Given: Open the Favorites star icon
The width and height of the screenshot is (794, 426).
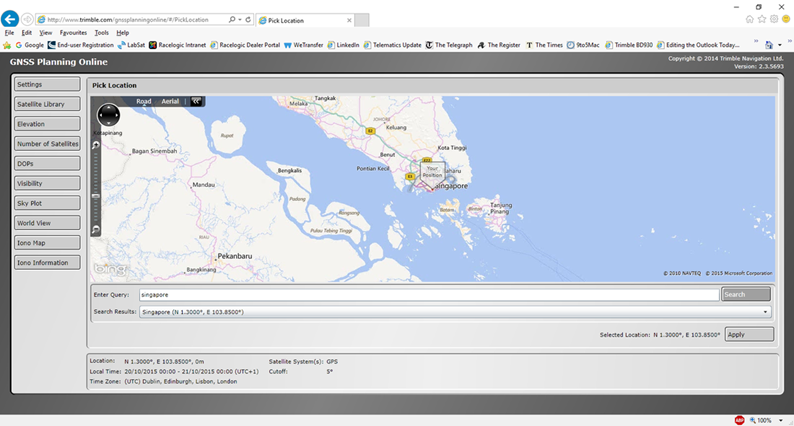Looking at the screenshot, I should 762,19.
